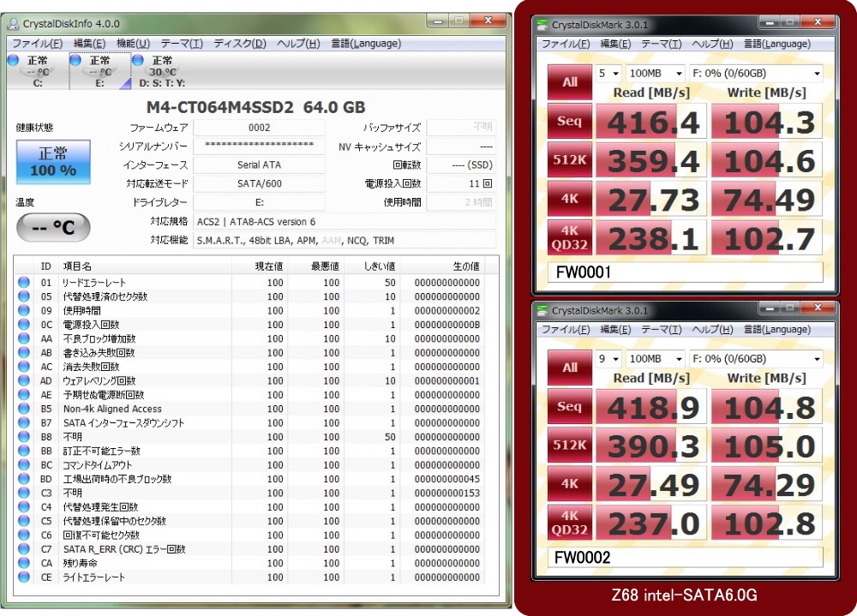
Task: Open 編集(E) menu in CrystalDiskInfo
Action: (90, 44)
